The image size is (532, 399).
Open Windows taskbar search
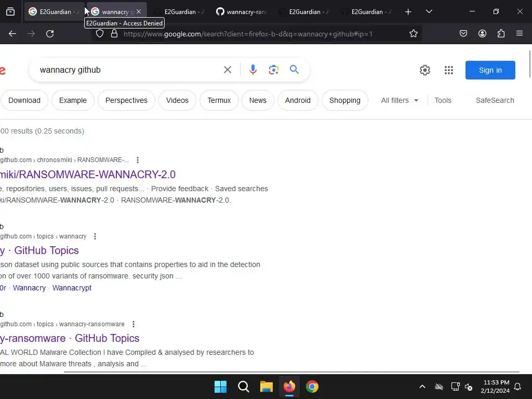pyautogui.click(x=243, y=387)
